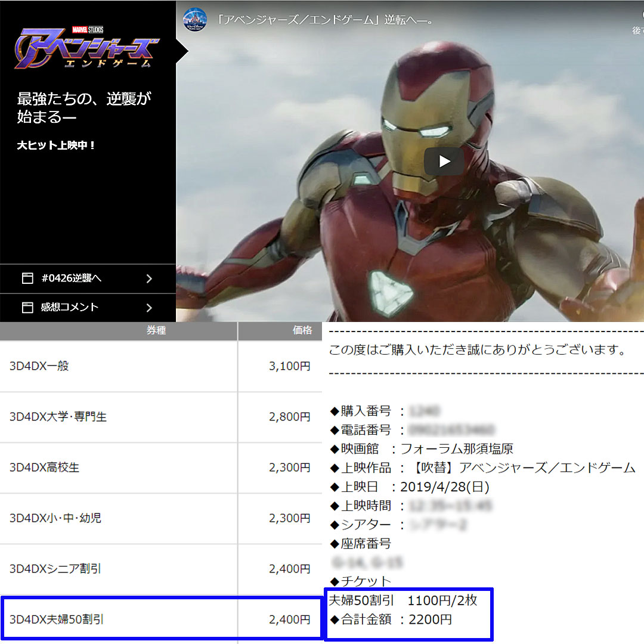
Task: Expand the chevron arrow for #0426逆襲へ
Action: pyautogui.click(x=149, y=279)
